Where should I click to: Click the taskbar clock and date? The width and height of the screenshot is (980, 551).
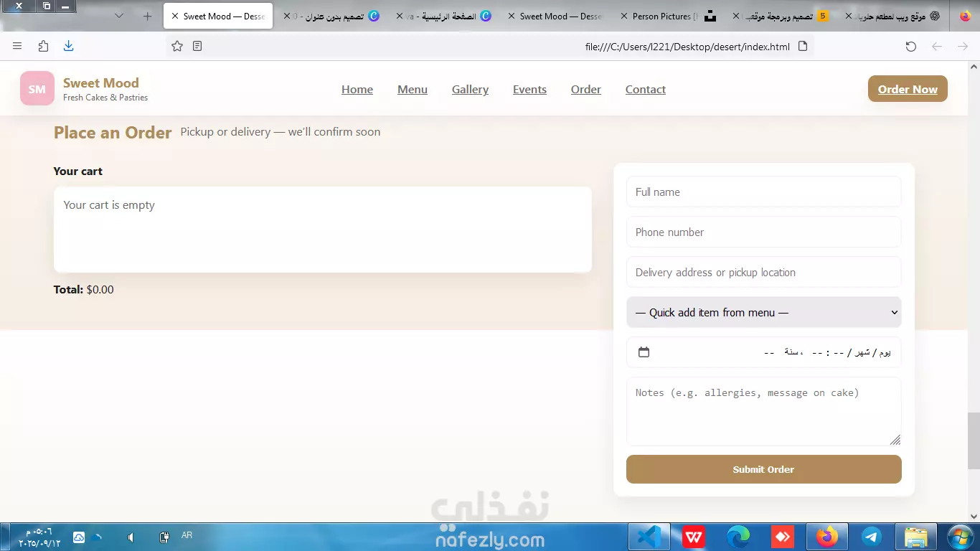click(39, 537)
